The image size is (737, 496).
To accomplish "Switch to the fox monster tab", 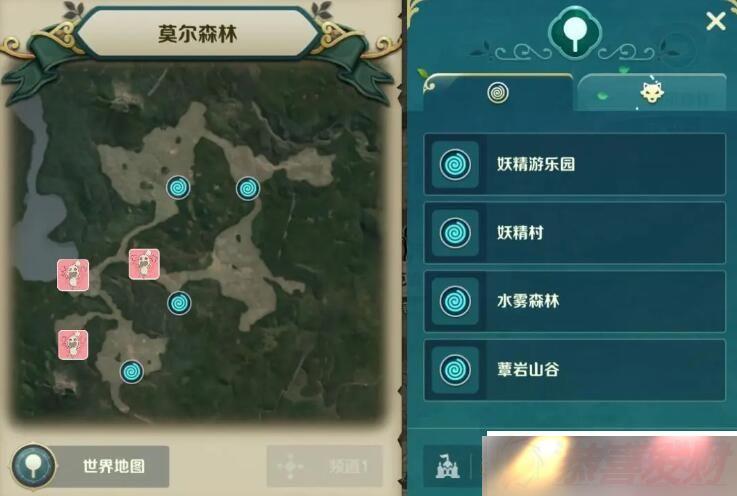I will pos(652,93).
